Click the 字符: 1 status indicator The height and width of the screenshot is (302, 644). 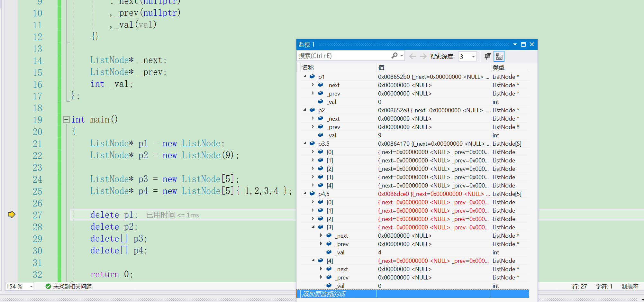(x=604, y=286)
